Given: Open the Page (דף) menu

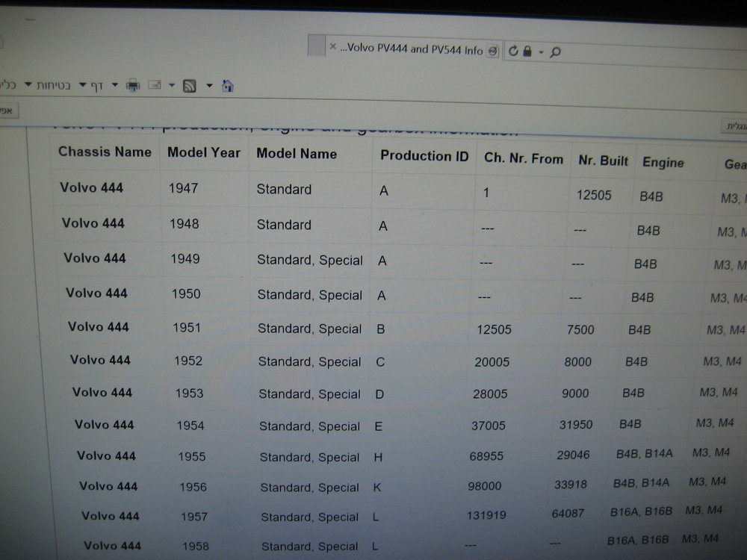Looking at the screenshot, I should (97, 86).
